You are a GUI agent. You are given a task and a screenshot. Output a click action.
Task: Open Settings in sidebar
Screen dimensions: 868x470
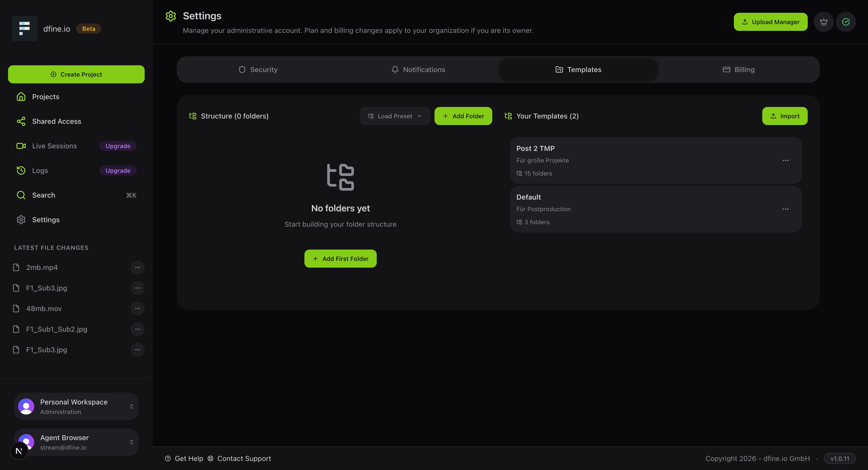tap(76, 220)
